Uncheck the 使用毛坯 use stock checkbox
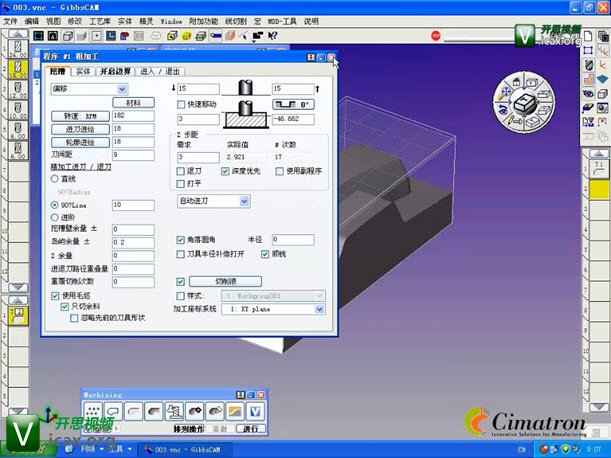Screen dimensions: 611x458 pyautogui.click(x=55, y=296)
